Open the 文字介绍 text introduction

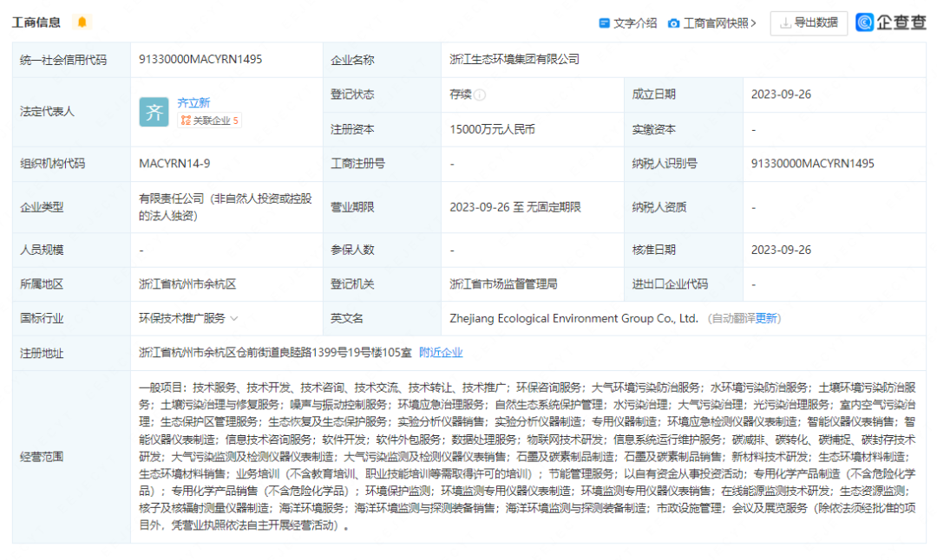(x=635, y=23)
